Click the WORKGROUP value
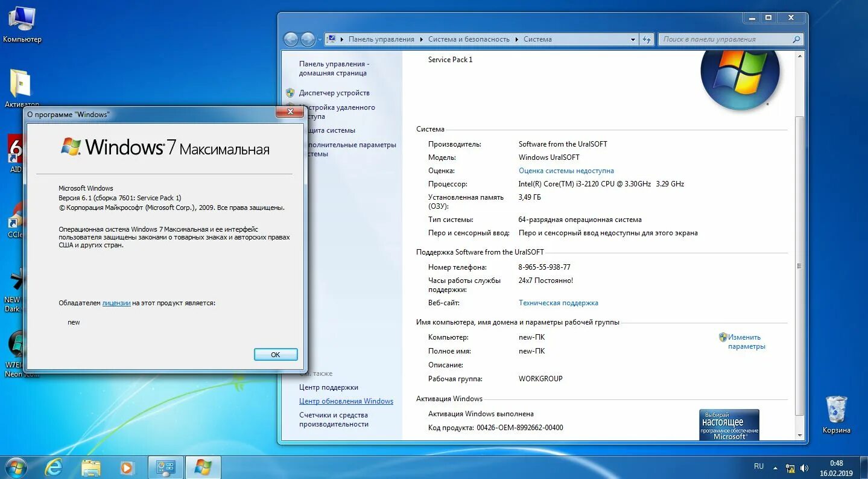The width and height of the screenshot is (868, 479). (540, 379)
